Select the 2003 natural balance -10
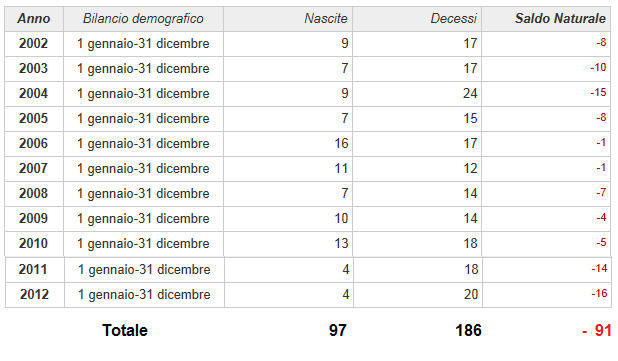This screenshot has height=361, width=618. pyautogui.click(x=598, y=68)
